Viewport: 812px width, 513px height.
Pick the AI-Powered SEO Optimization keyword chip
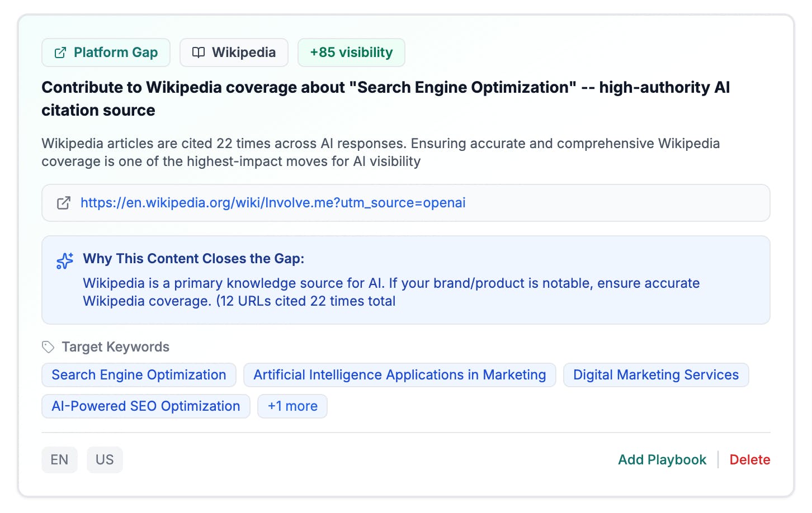pyautogui.click(x=145, y=406)
